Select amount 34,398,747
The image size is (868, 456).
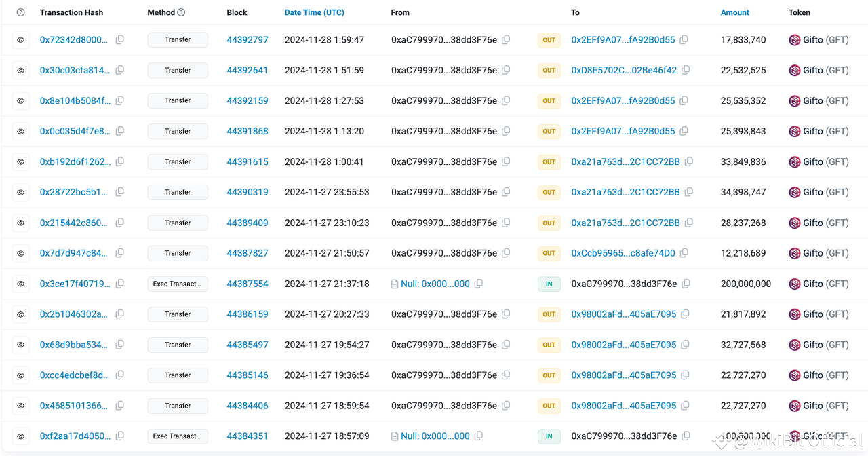(x=743, y=193)
